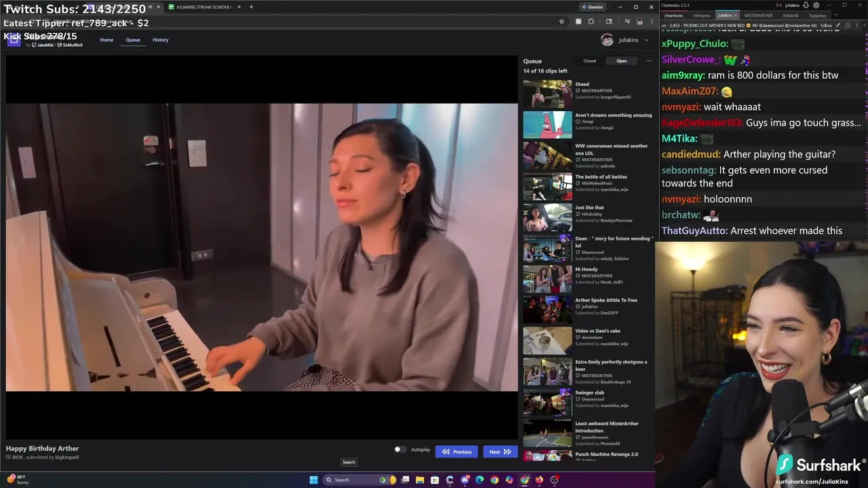Click ThatGuyAutto username in chat

click(x=694, y=230)
